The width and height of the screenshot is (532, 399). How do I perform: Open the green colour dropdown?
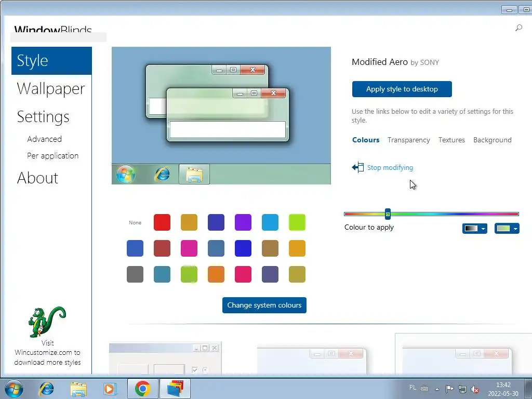[x=507, y=229]
